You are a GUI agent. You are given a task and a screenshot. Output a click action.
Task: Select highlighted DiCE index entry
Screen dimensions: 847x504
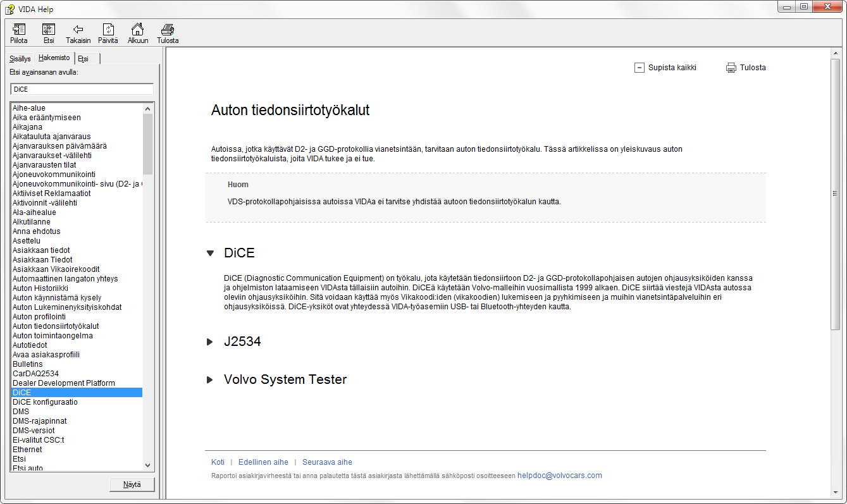point(77,393)
